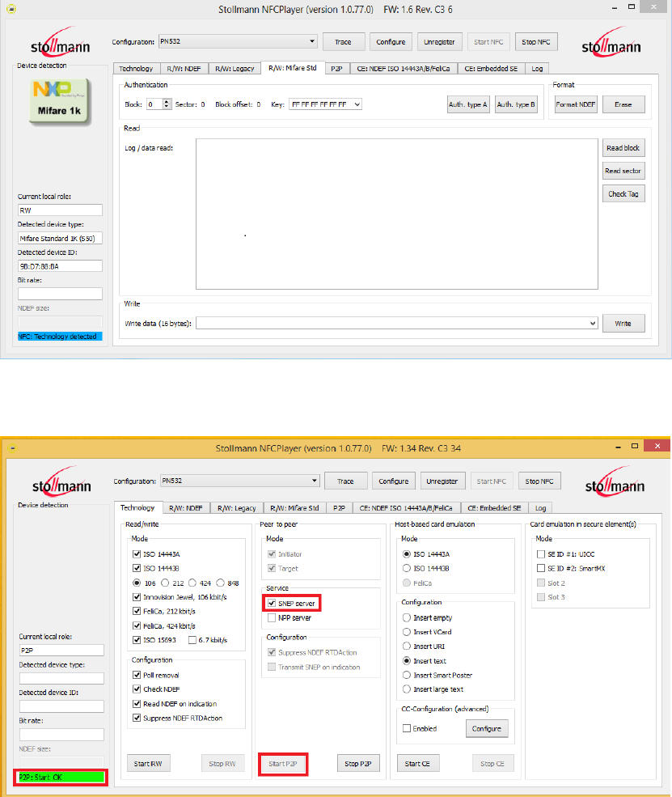Viewport: 672px width, 797px height.
Task: Click Stop NFC in upper window
Action: (536, 42)
